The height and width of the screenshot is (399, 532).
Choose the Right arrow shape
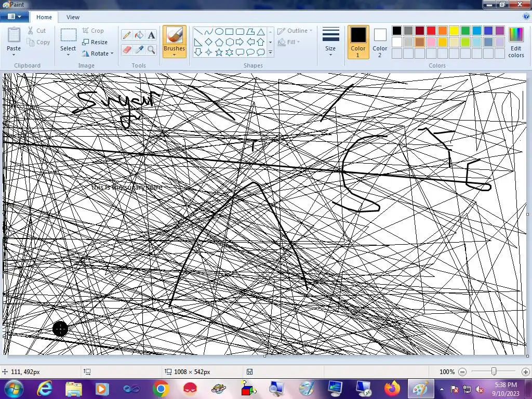pos(240,42)
